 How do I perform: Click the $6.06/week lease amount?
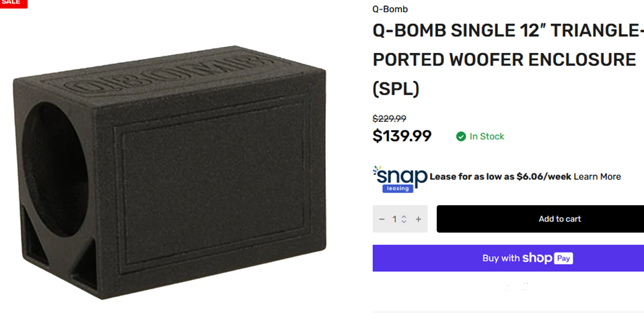point(544,177)
